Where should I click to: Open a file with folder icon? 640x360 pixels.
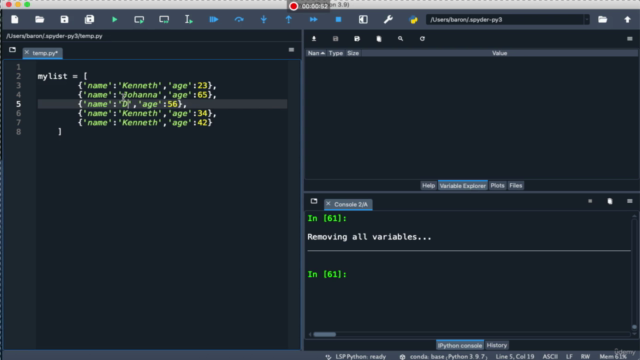pyautogui.click(x=40, y=19)
